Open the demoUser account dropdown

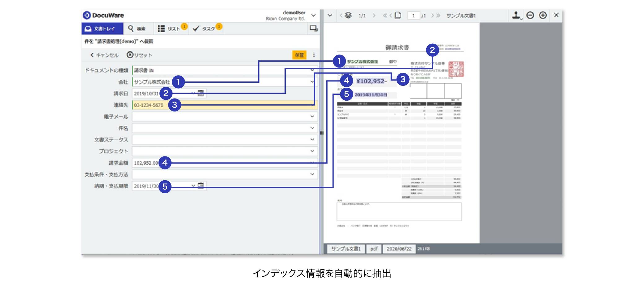[x=313, y=15]
